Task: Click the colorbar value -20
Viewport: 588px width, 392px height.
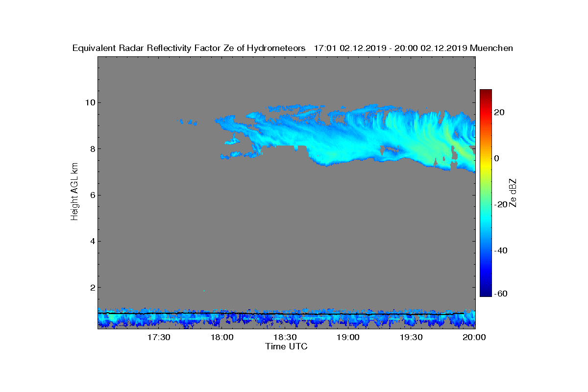Action: pos(500,204)
